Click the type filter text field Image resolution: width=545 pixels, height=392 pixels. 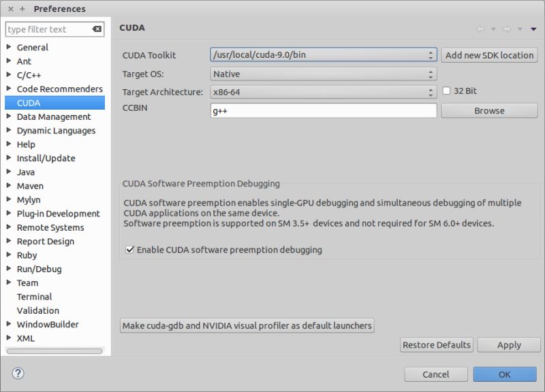click(48, 29)
